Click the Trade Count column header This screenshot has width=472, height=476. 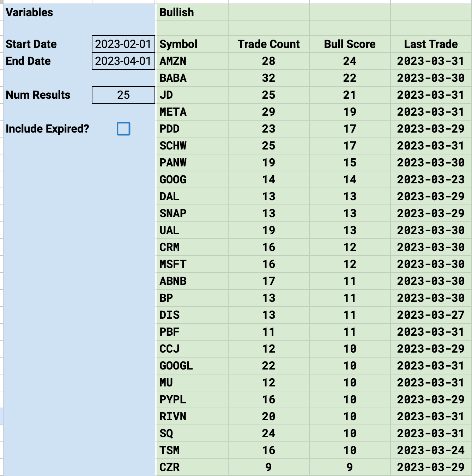point(269,44)
